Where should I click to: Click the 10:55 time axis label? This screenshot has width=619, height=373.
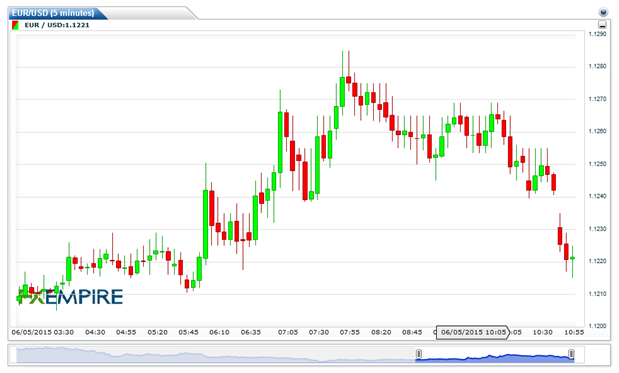tap(574, 332)
